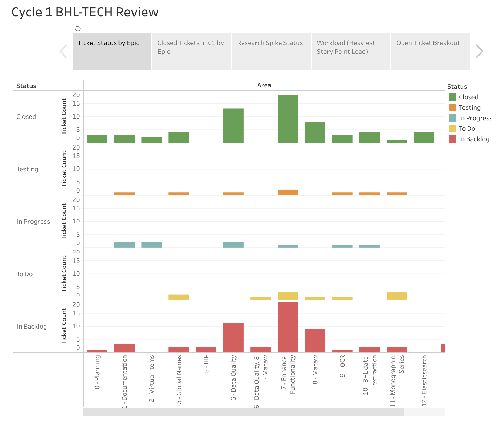
Task: Click the Closed bar for 6 - Data Quality
Action: click(x=233, y=126)
